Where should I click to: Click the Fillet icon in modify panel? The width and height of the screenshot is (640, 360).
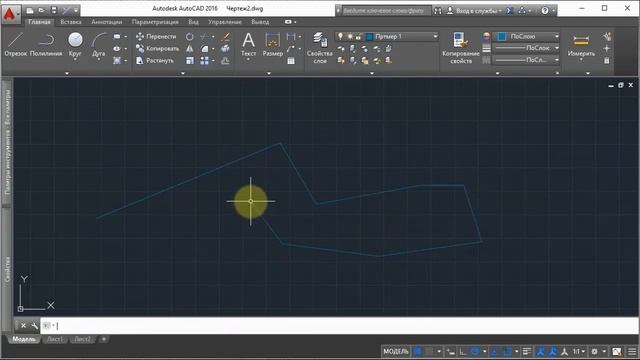coord(204,49)
